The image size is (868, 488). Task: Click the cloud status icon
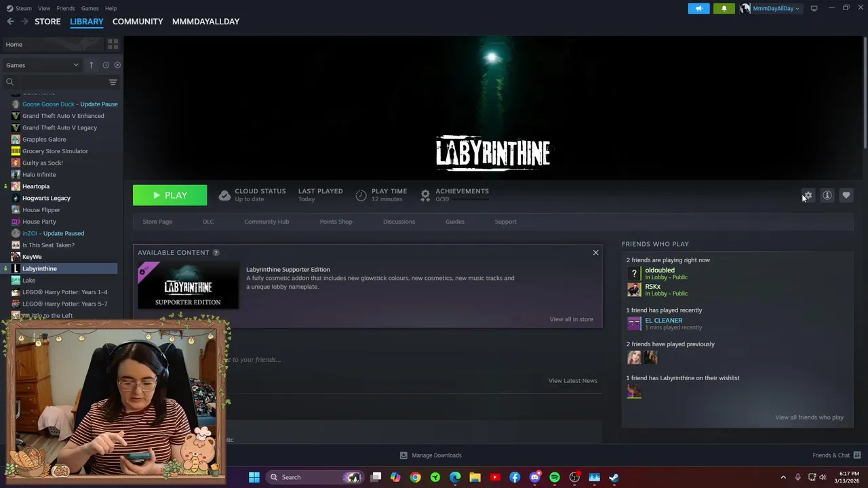(224, 195)
